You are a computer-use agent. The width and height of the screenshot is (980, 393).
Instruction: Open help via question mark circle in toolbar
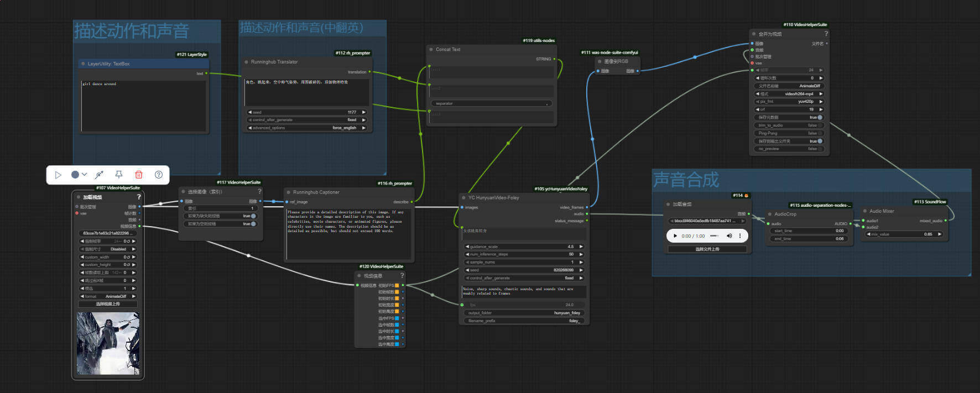(159, 175)
